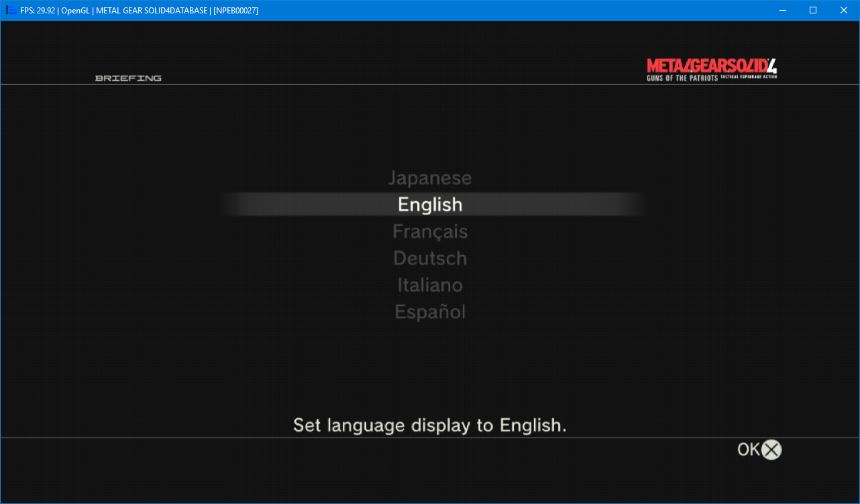The image size is (860, 504).
Task: Confirm selection with the OK label
Action: pyautogui.click(x=749, y=450)
